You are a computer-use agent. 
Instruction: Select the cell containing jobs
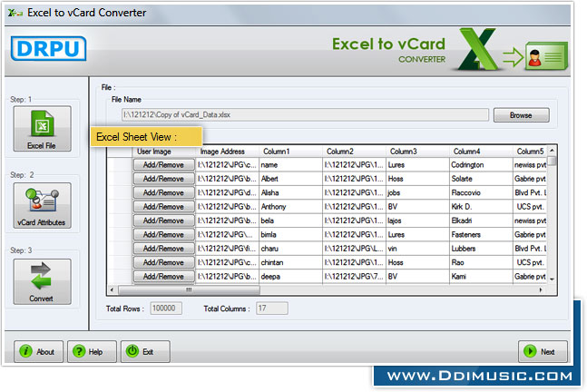(417, 192)
